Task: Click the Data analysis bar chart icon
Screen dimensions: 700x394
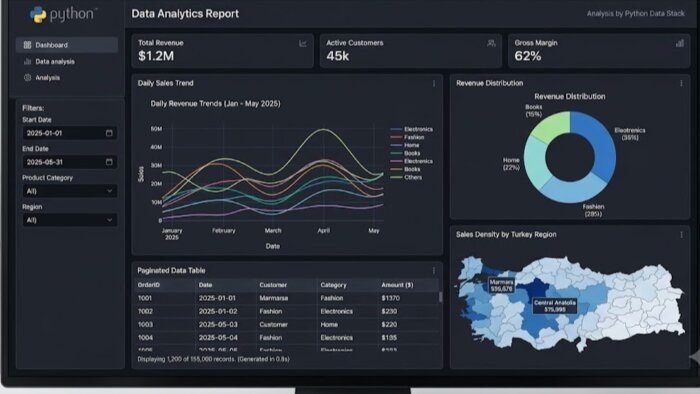Action: coord(27,62)
